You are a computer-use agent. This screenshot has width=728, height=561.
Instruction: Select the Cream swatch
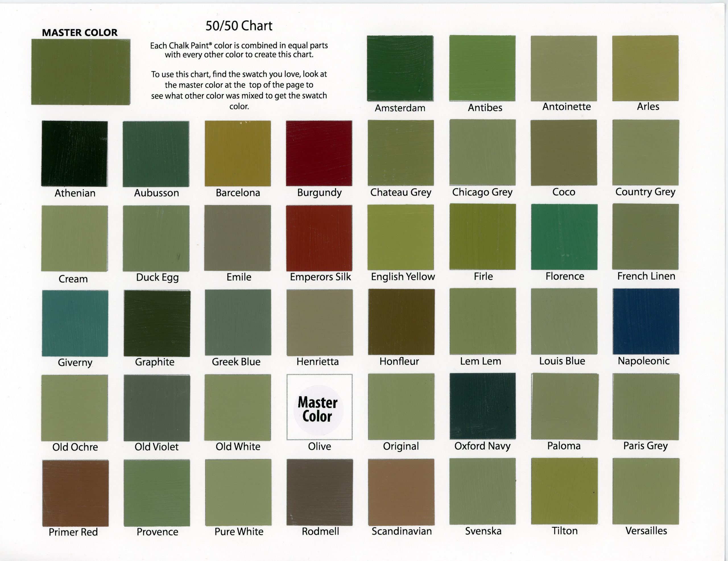(x=74, y=238)
